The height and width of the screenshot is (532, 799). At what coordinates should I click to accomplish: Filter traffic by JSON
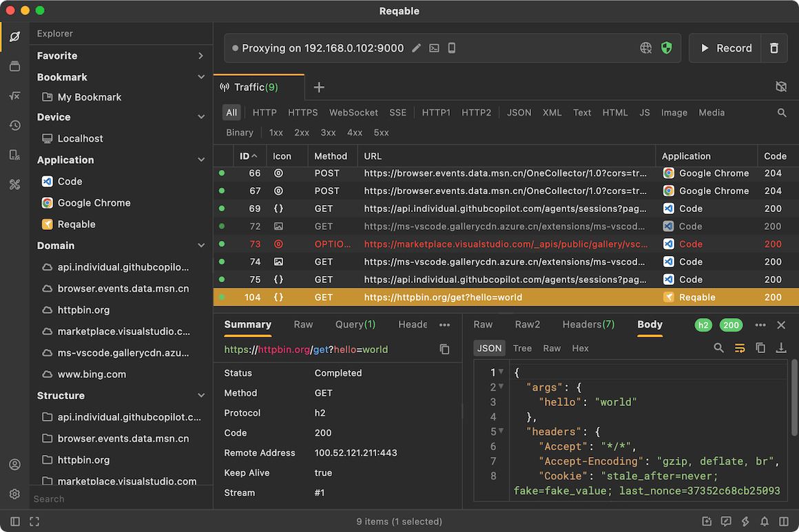point(519,112)
